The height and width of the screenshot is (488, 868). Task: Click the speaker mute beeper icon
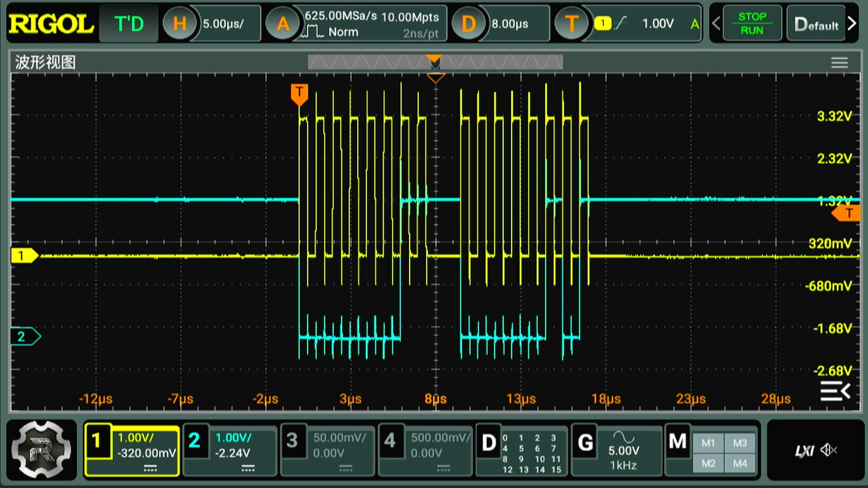(x=829, y=450)
